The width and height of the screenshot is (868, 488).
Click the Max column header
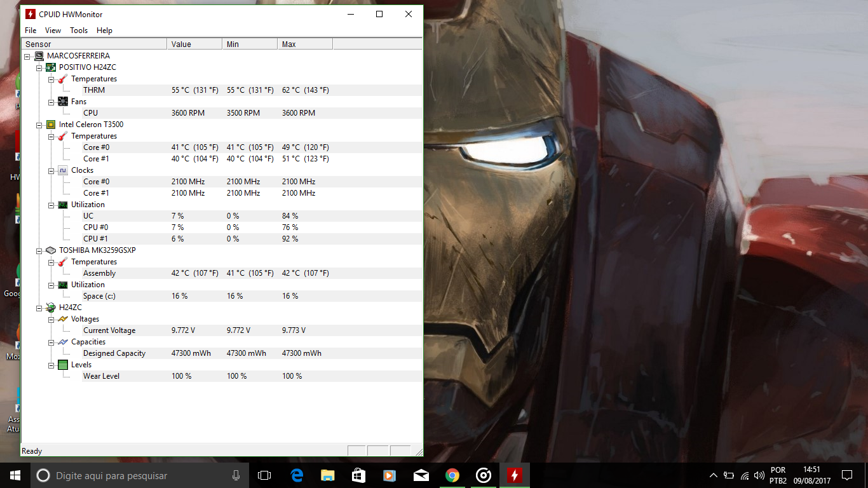(x=306, y=44)
